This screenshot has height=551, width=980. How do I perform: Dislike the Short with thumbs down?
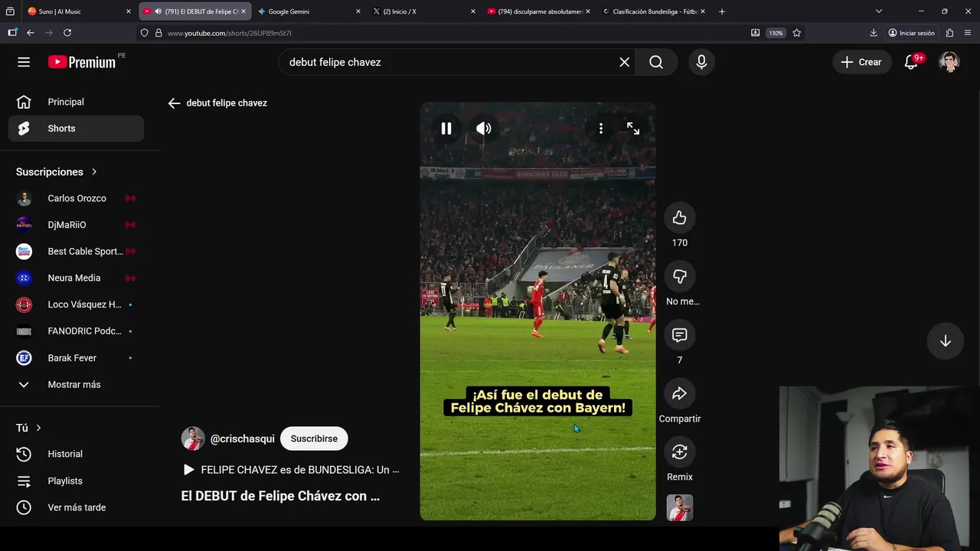679,276
